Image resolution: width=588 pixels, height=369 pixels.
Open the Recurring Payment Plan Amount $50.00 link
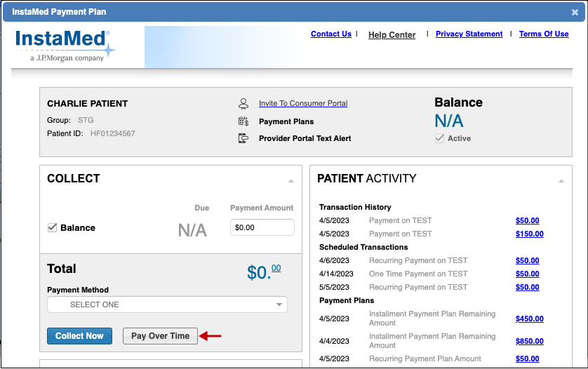[x=527, y=359]
